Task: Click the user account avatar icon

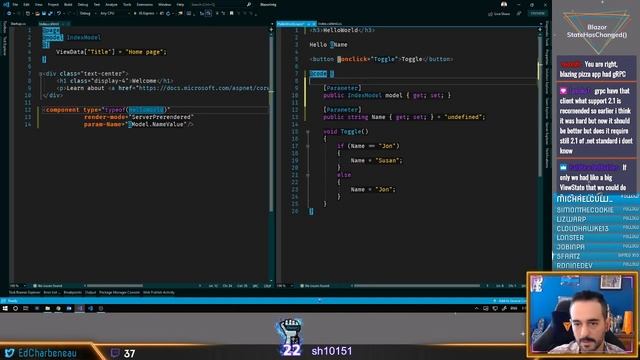Action: point(504,4)
